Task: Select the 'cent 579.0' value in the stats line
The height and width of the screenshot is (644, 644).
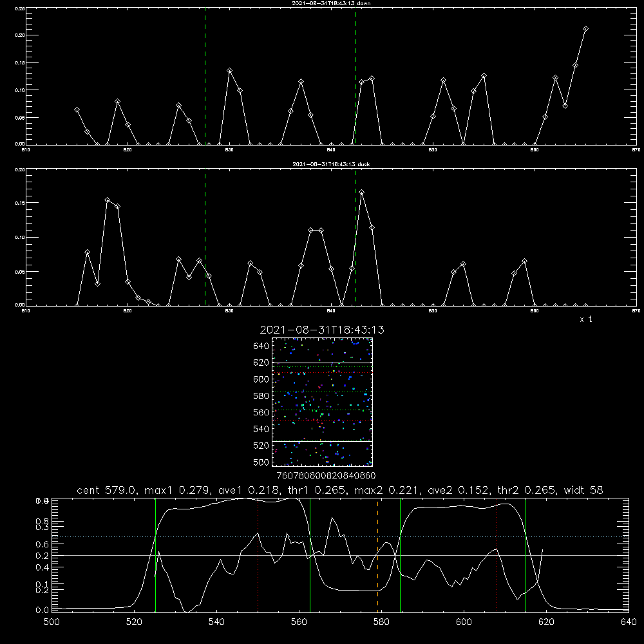Action: [106, 490]
